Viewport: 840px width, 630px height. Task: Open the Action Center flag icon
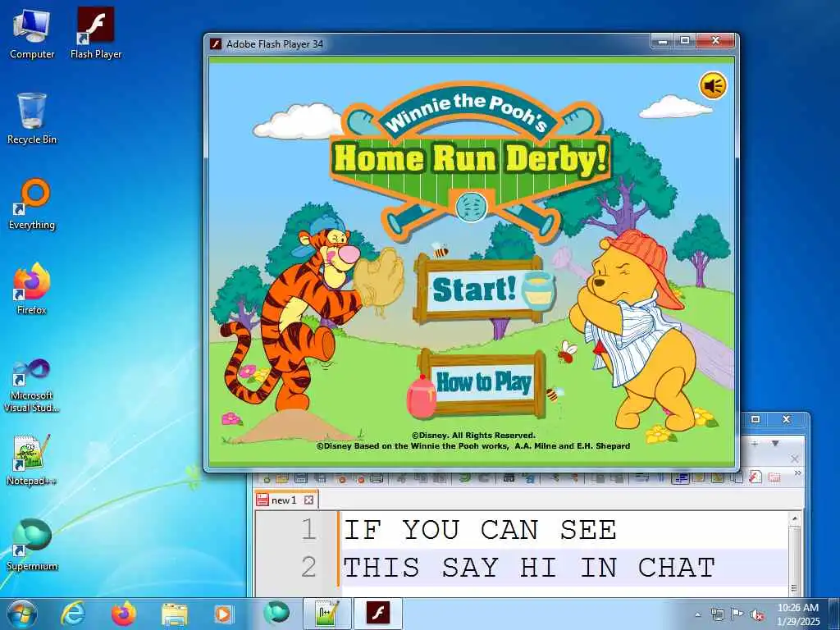point(737,614)
